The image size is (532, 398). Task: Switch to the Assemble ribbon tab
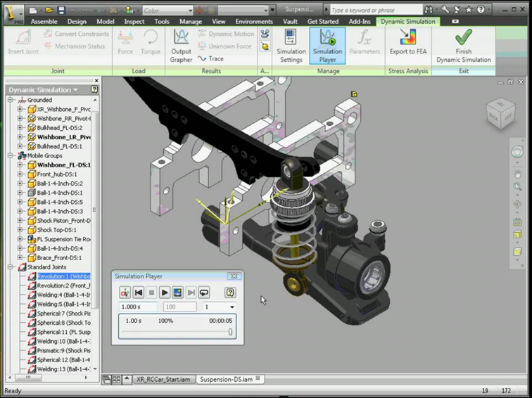[44, 22]
